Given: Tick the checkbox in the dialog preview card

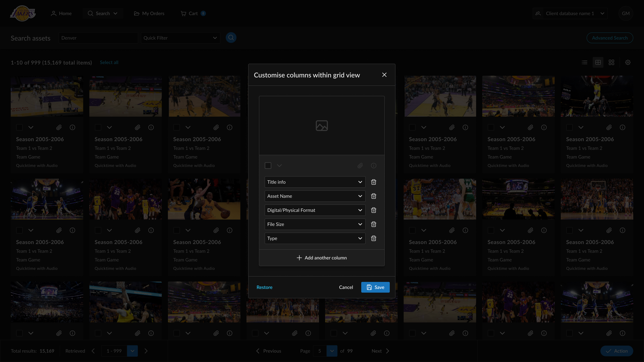Looking at the screenshot, I should pyautogui.click(x=268, y=166).
